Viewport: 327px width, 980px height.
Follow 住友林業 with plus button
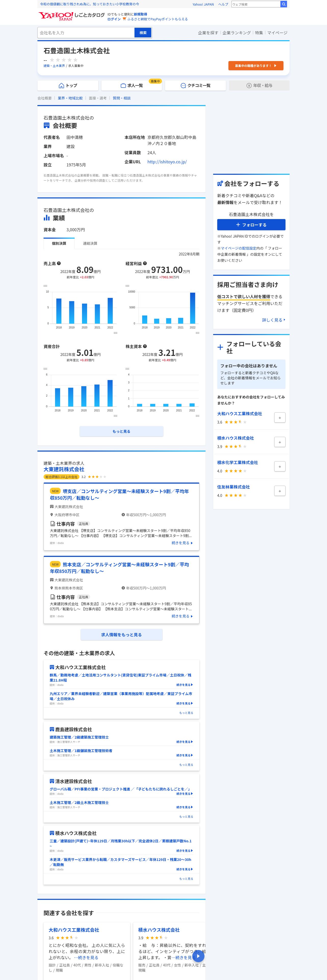point(280,491)
